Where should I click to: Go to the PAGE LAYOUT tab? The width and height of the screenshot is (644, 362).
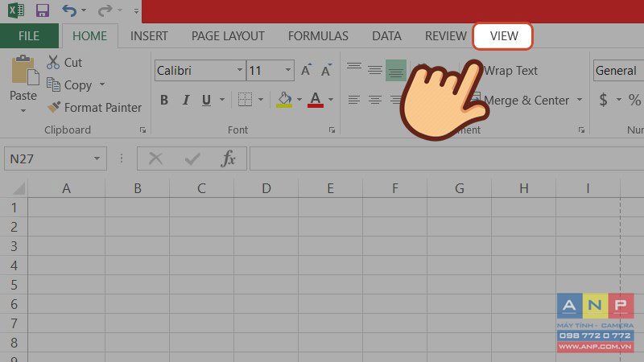coord(228,35)
